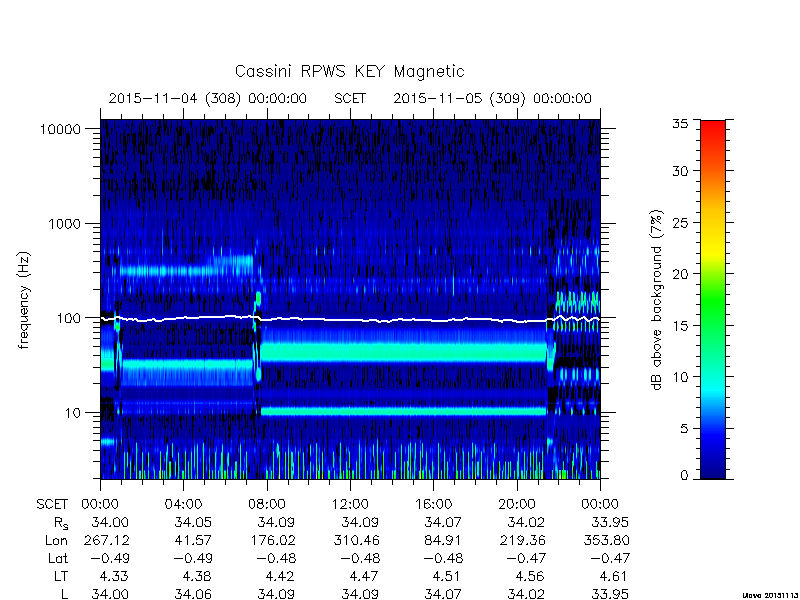The image size is (800, 600).
Task: Click the end date '2015-11-05 (309) 00:00:00'
Action: pyautogui.click(x=492, y=98)
